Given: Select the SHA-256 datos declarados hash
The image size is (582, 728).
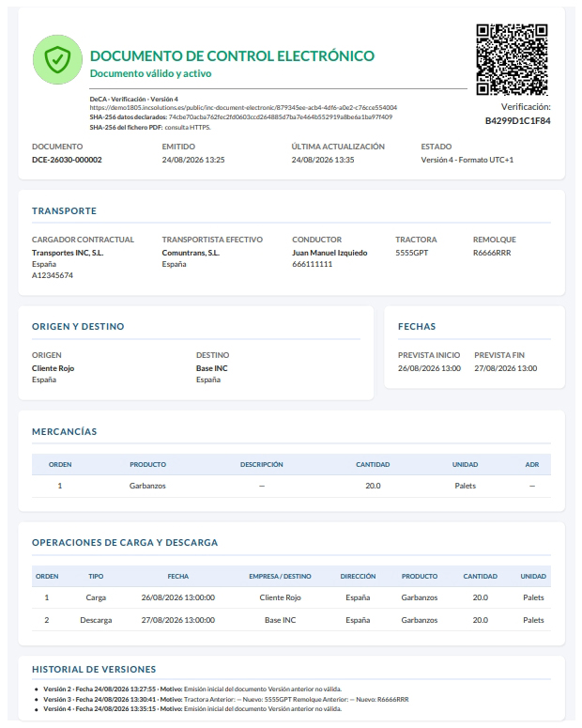Looking at the screenshot, I should click(281, 117).
